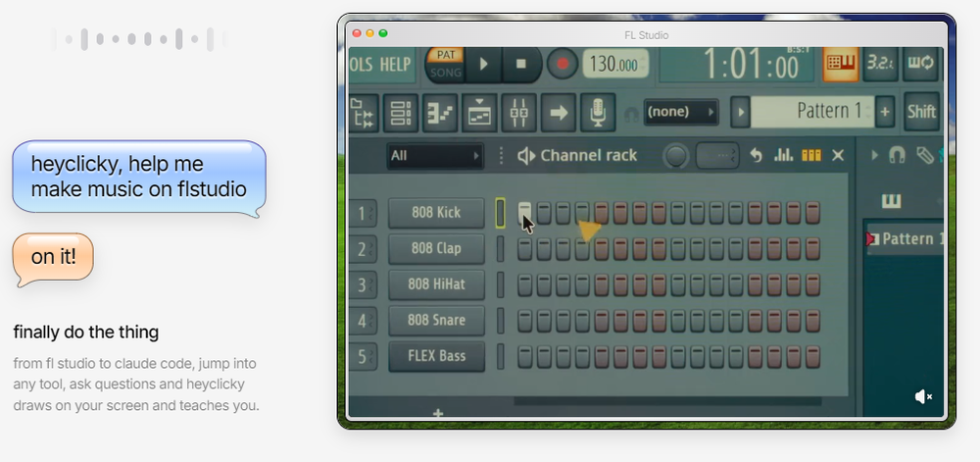980x462 pixels.
Task: Click the loop recording icon beside countdown
Action: 920,63
